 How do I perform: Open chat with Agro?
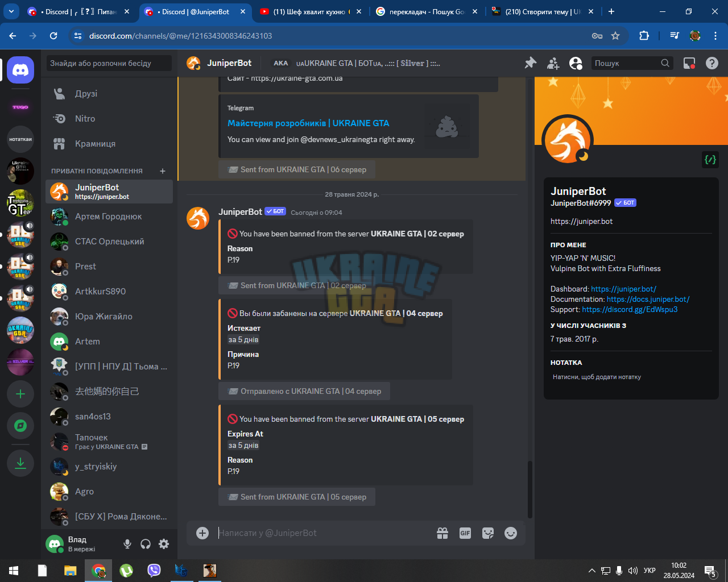click(109, 492)
